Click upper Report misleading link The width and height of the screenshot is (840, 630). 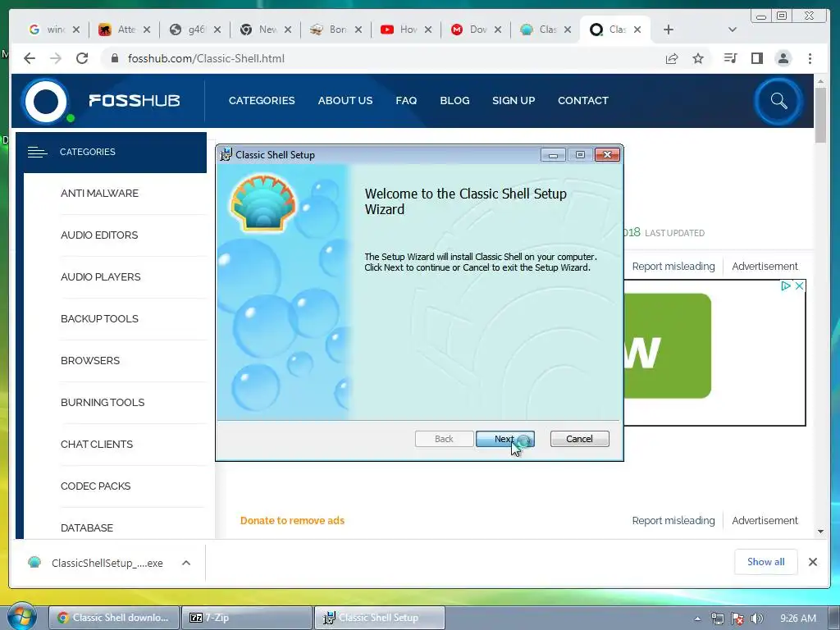[673, 267]
